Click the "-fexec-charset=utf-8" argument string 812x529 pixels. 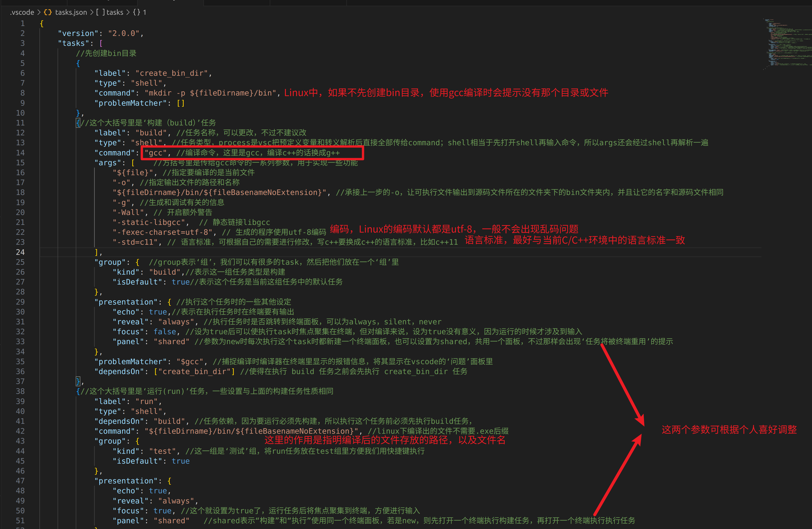click(x=162, y=233)
